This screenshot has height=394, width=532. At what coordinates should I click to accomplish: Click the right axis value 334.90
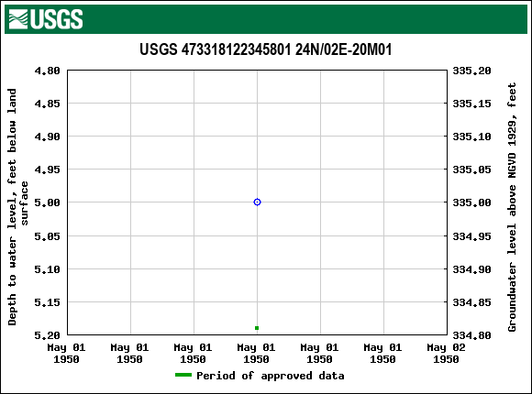pyautogui.click(x=472, y=269)
